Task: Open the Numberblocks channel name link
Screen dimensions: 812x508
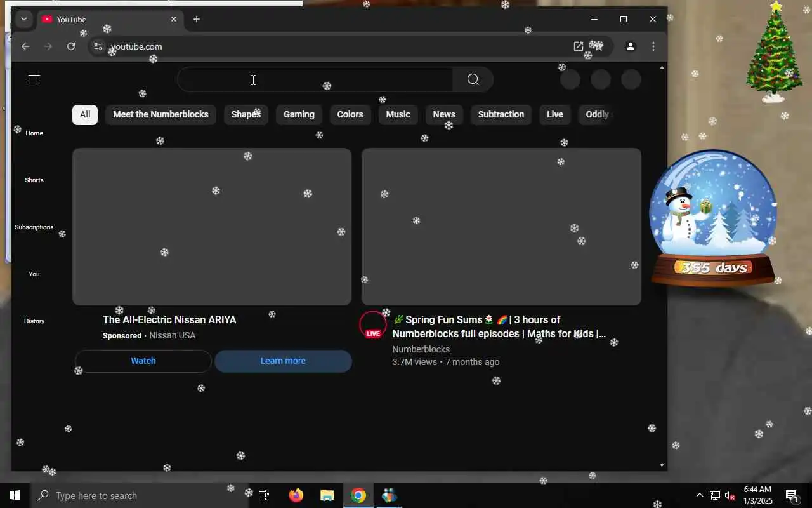Action: [x=421, y=349]
